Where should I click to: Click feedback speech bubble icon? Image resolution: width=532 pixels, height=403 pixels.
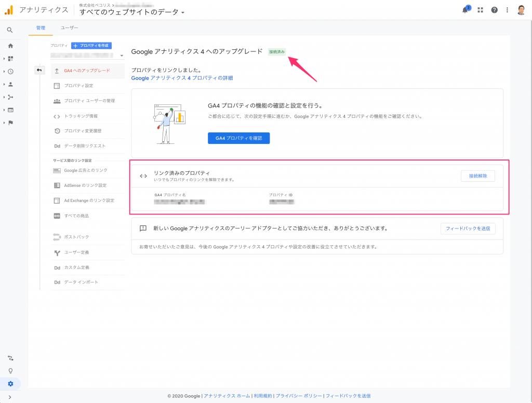[143, 229]
